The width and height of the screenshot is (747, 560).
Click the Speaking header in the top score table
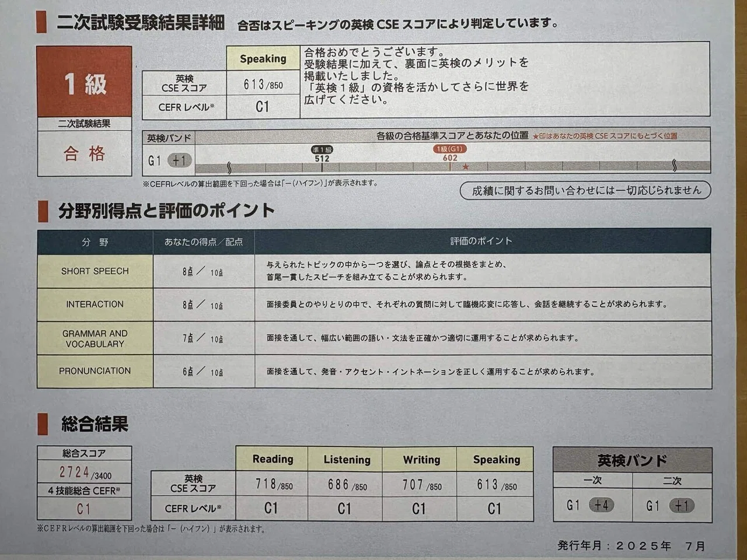click(x=263, y=58)
